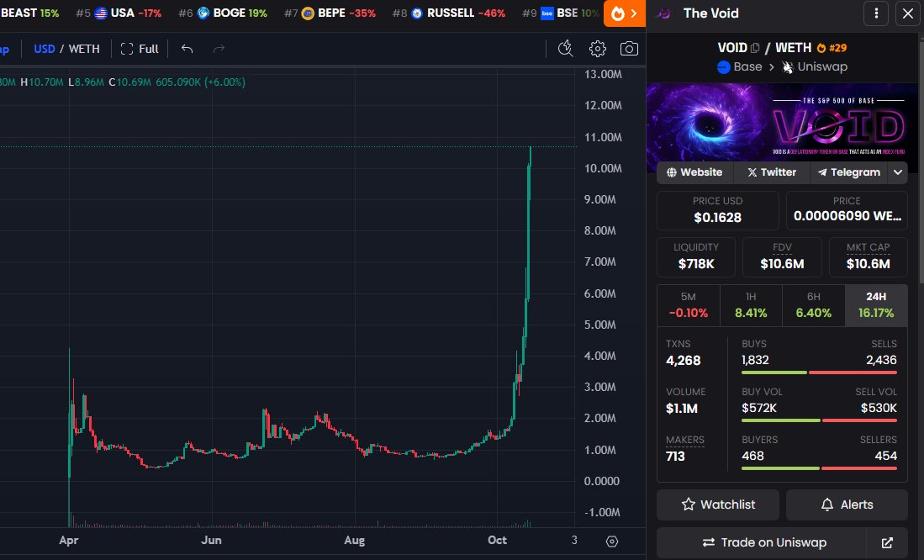
Task: Click the Oct label on time axis
Action: point(497,540)
